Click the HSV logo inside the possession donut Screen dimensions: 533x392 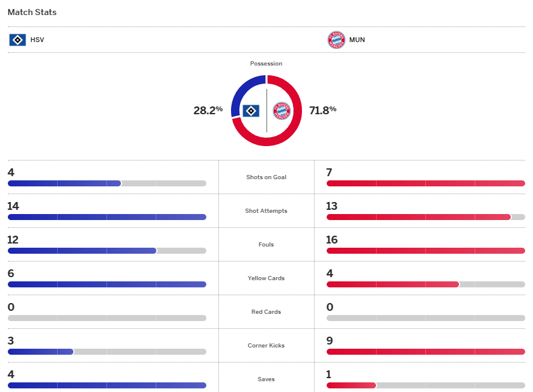pos(251,111)
